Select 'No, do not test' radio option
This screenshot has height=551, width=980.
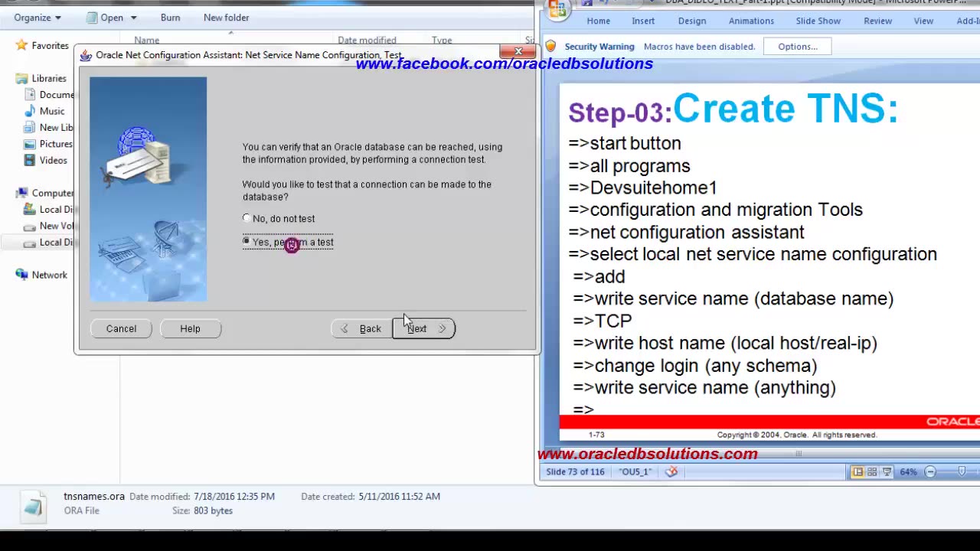(279, 219)
